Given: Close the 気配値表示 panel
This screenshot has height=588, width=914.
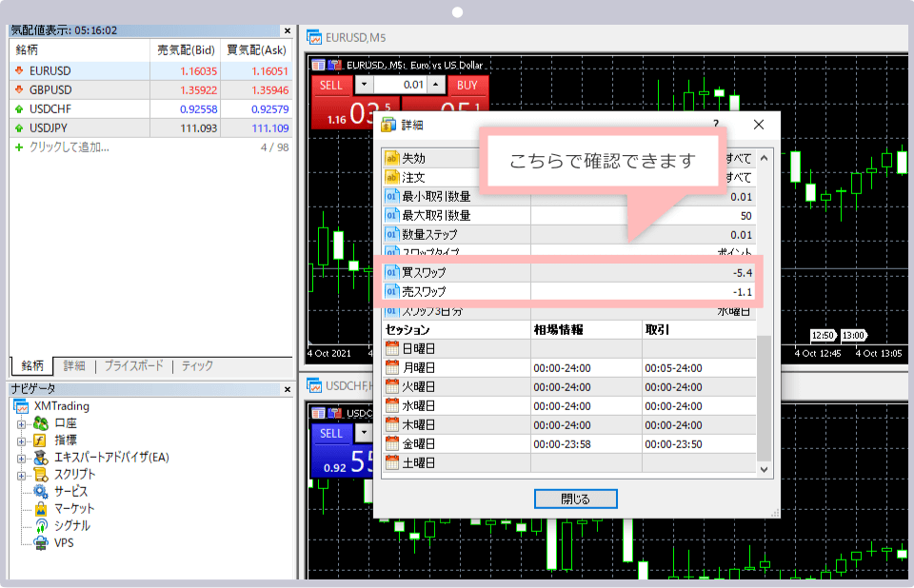Looking at the screenshot, I should click(x=287, y=30).
